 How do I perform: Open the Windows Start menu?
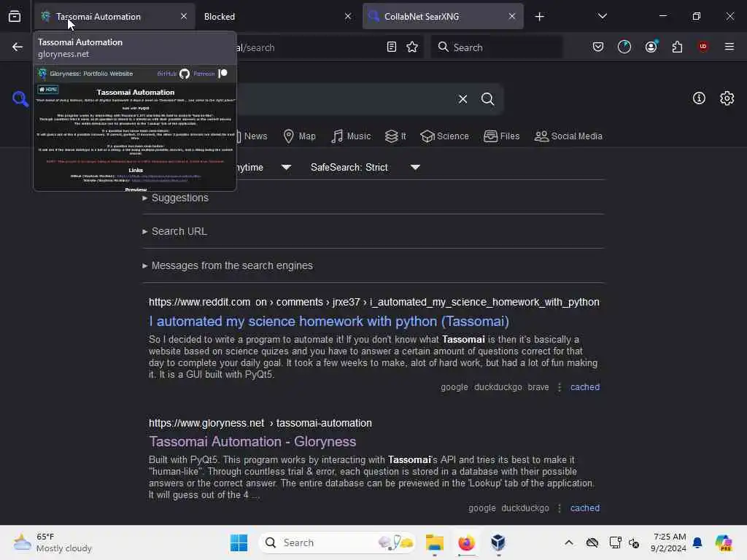coord(239,542)
